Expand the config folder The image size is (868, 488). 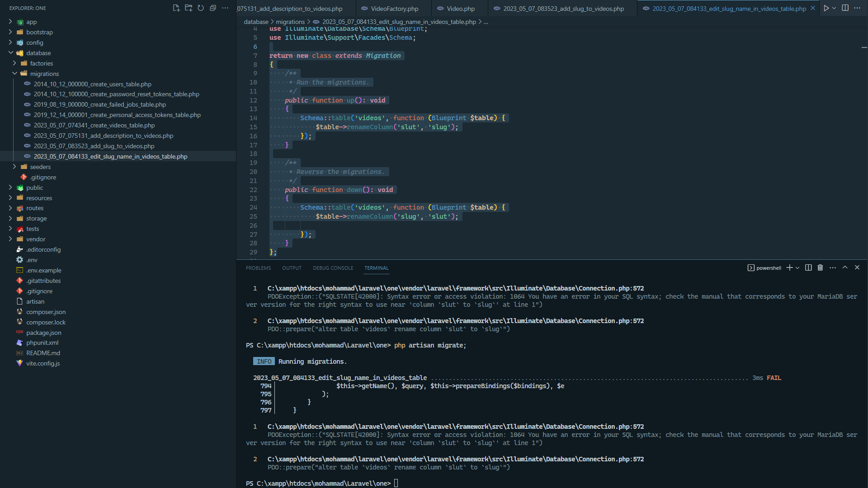coord(34,42)
